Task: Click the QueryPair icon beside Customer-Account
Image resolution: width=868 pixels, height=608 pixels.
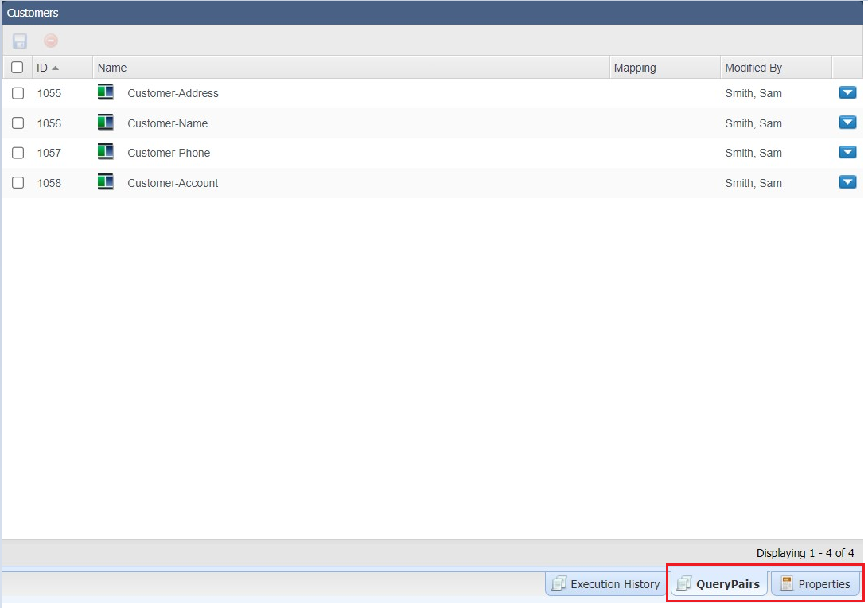Action: [x=106, y=182]
